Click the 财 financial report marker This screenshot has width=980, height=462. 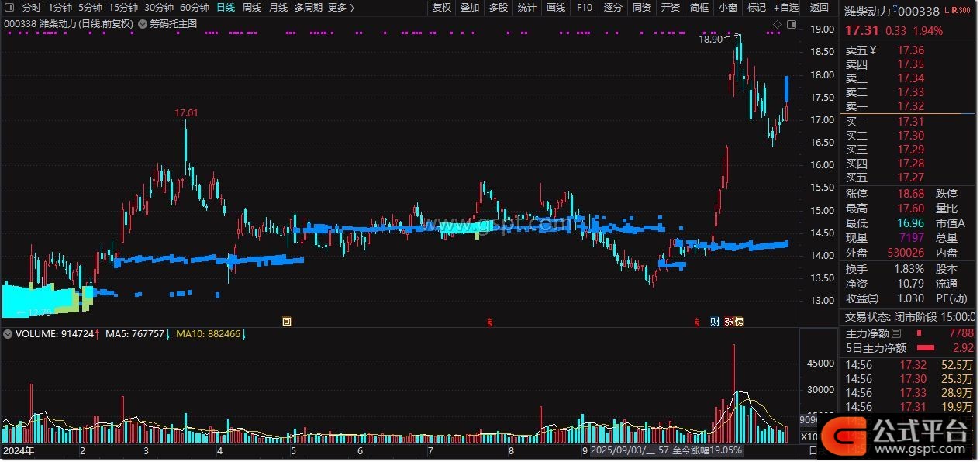coord(715,321)
